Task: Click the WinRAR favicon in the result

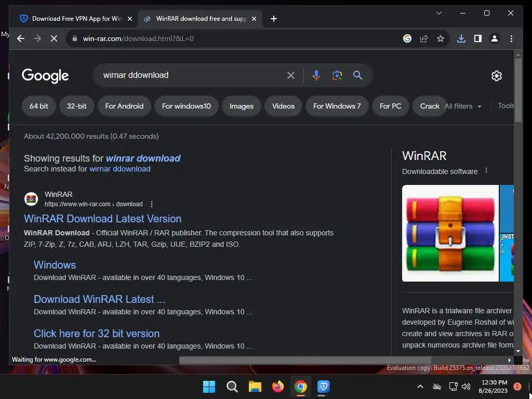Action: click(x=31, y=199)
